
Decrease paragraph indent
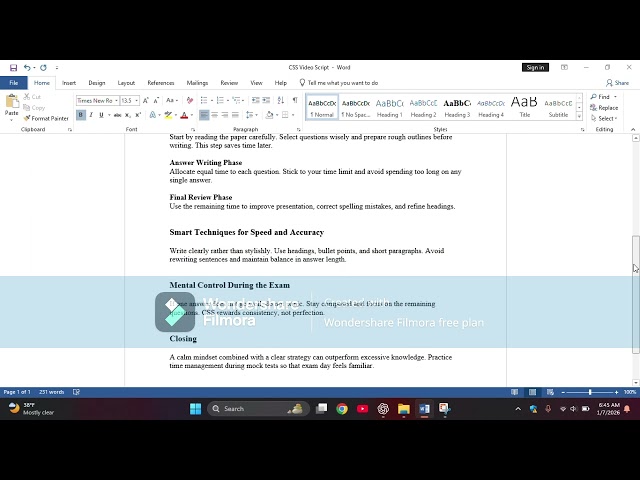point(256,100)
